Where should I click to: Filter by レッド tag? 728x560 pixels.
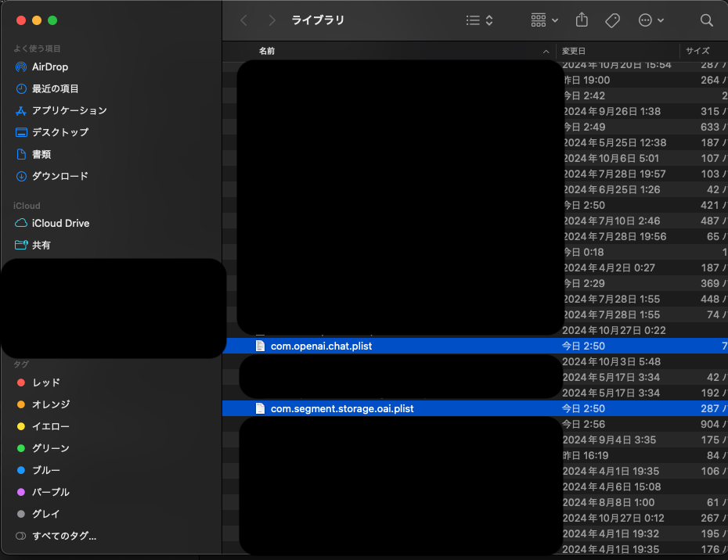[x=46, y=382]
